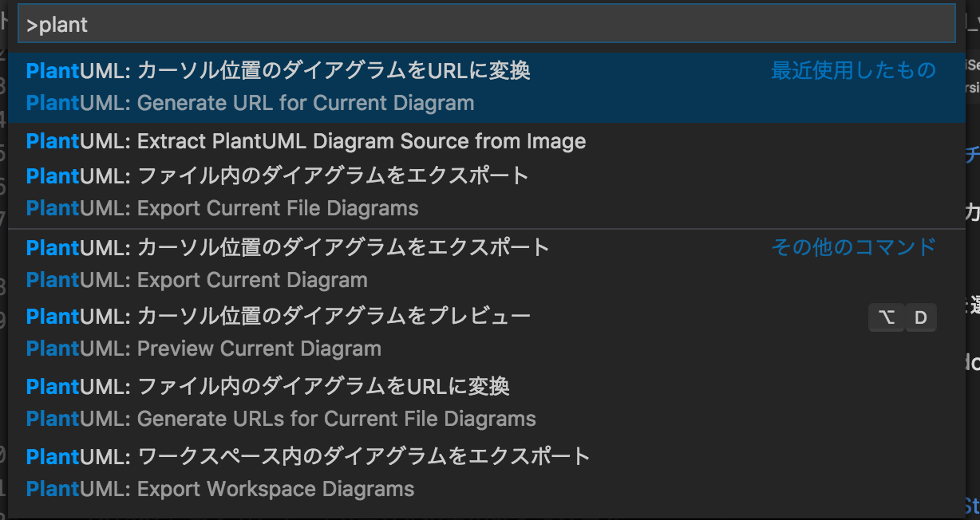The width and height of the screenshot is (980, 520).
Task: Click the D keybinding badge
Action: (921, 317)
